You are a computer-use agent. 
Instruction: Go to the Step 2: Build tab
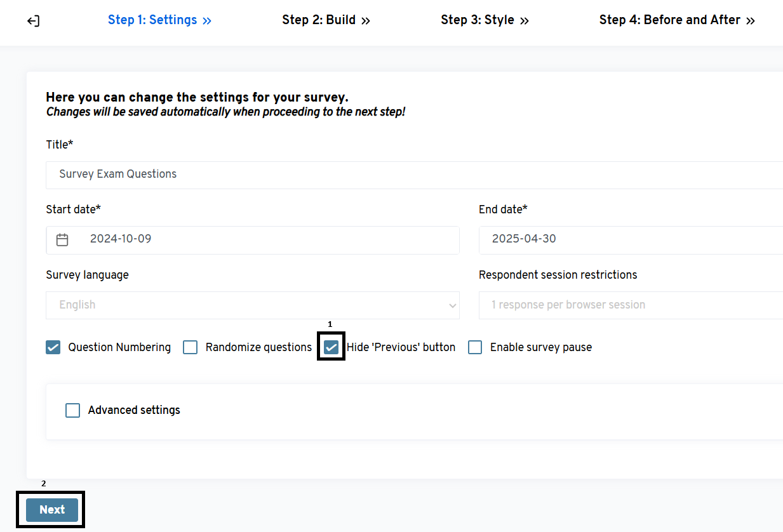(x=319, y=20)
